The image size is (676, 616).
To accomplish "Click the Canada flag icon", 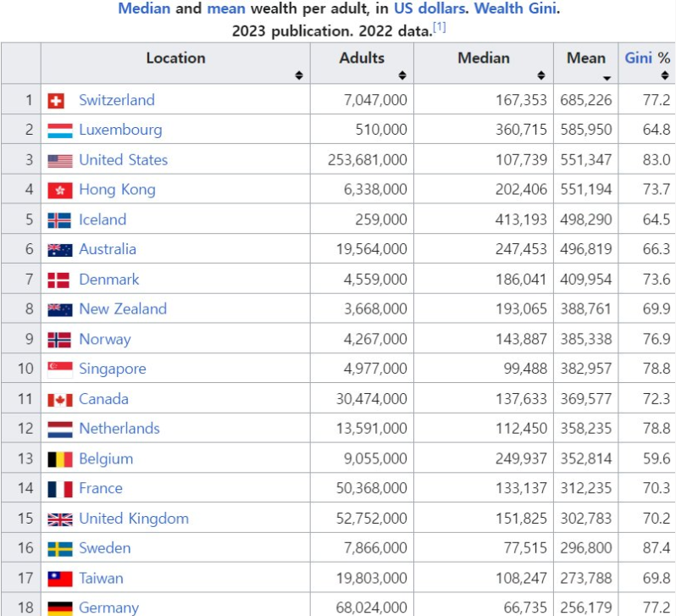I will [x=59, y=400].
